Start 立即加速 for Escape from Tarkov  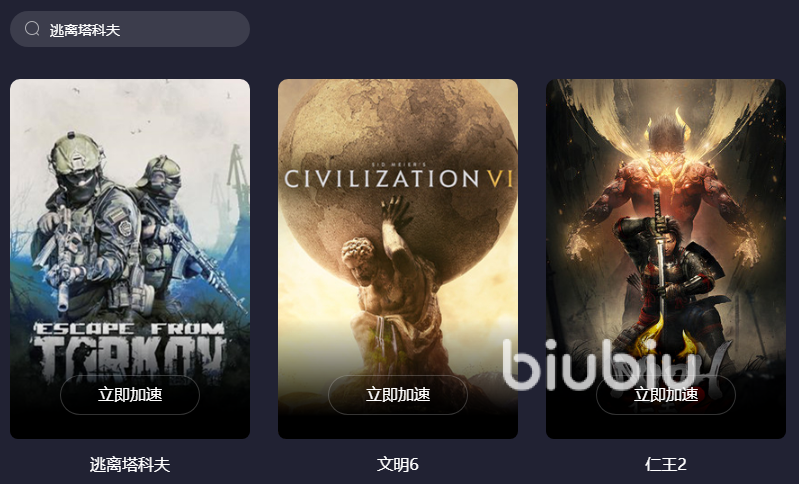click(x=130, y=395)
